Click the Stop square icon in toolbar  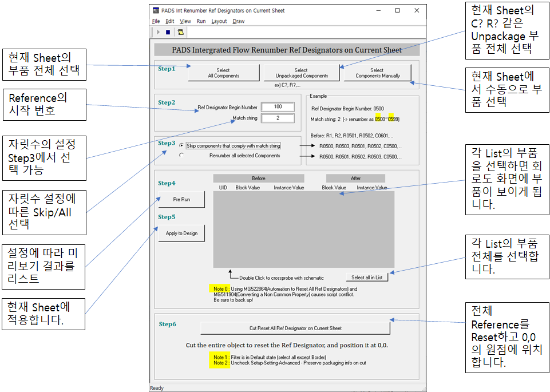point(168,33)
